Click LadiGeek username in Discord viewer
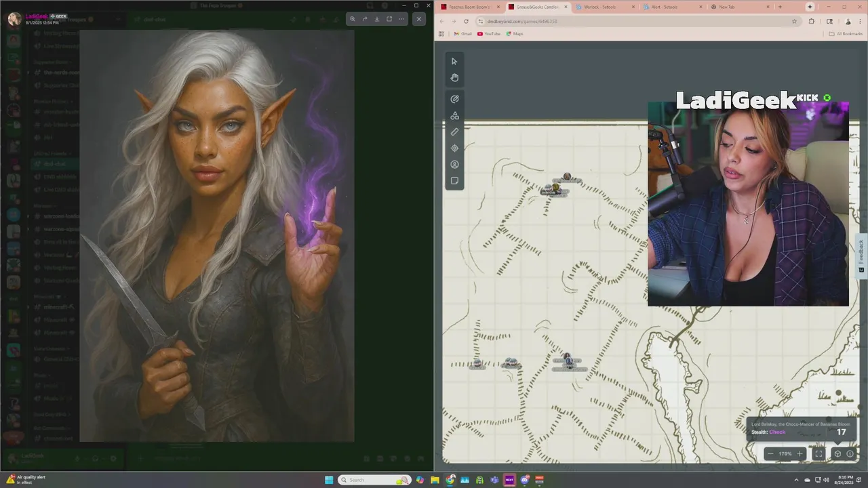868x488 pixels. coord(37,16)
